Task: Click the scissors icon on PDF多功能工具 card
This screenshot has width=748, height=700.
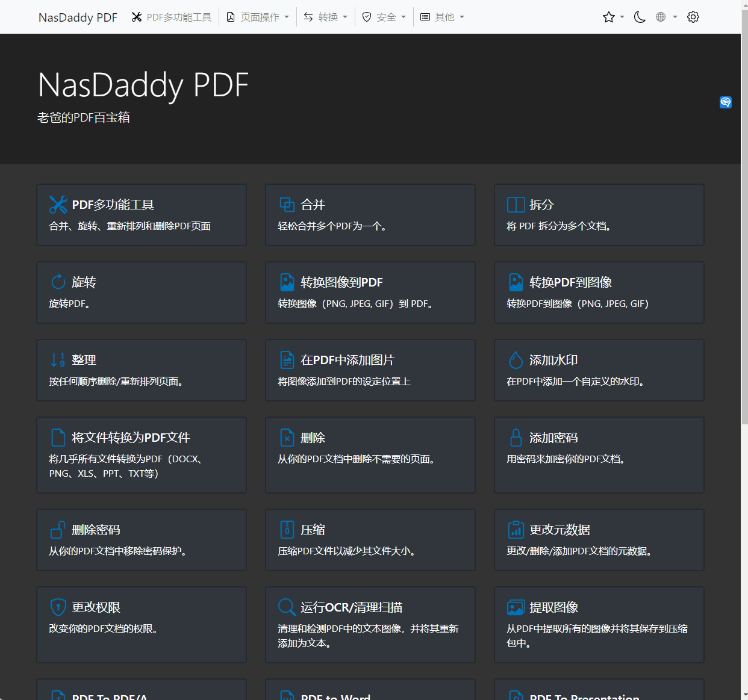Action: (58, 205)
